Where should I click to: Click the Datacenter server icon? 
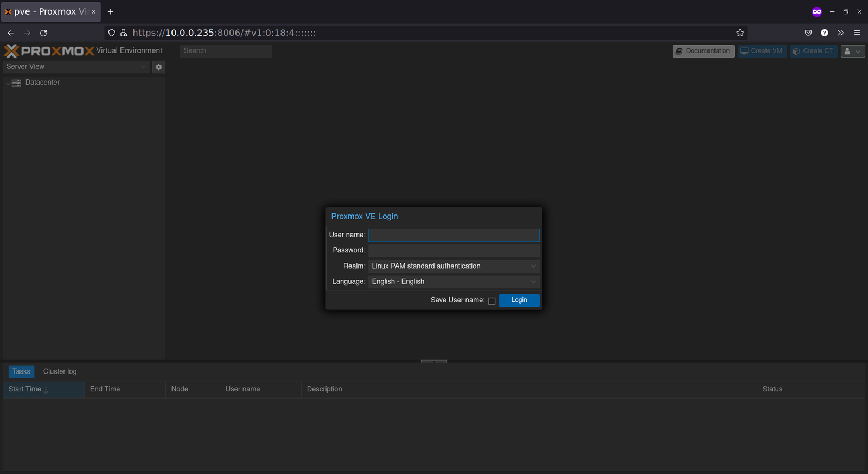16,83
